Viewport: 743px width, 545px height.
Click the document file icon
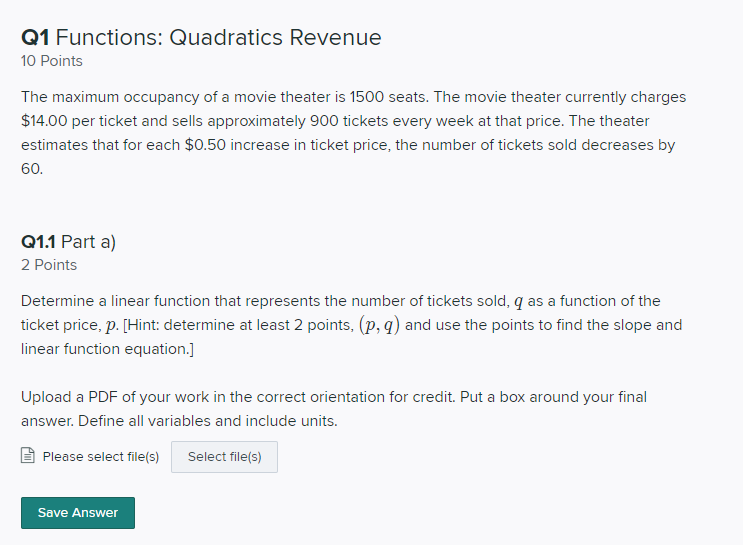(28, 455)
